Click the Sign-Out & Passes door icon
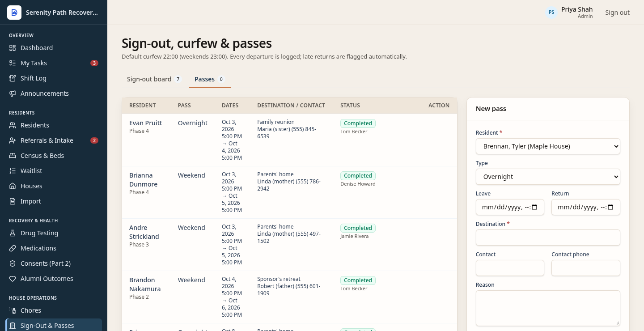This screenshot has height=331, width=644. point(13,326)
